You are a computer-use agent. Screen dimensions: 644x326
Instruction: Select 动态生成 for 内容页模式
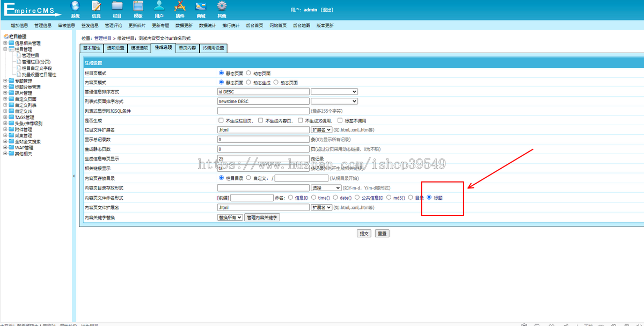248,82
